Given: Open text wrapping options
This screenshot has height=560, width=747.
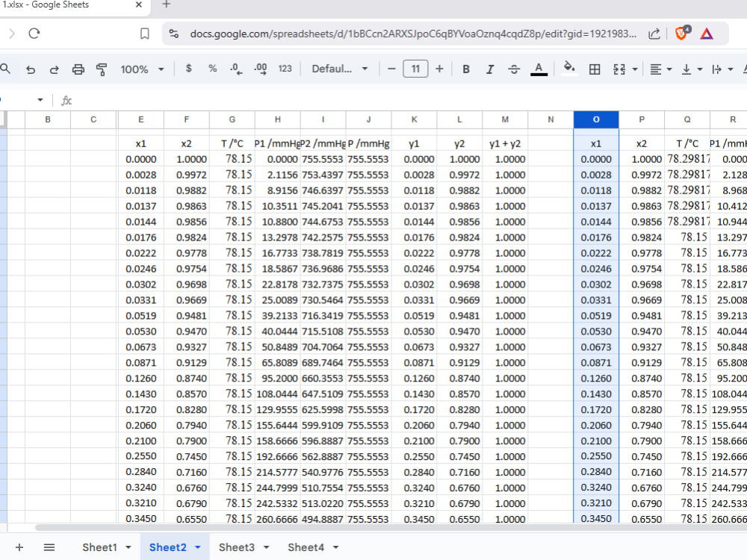Looking at the screenshot, I should click(722, 69).
